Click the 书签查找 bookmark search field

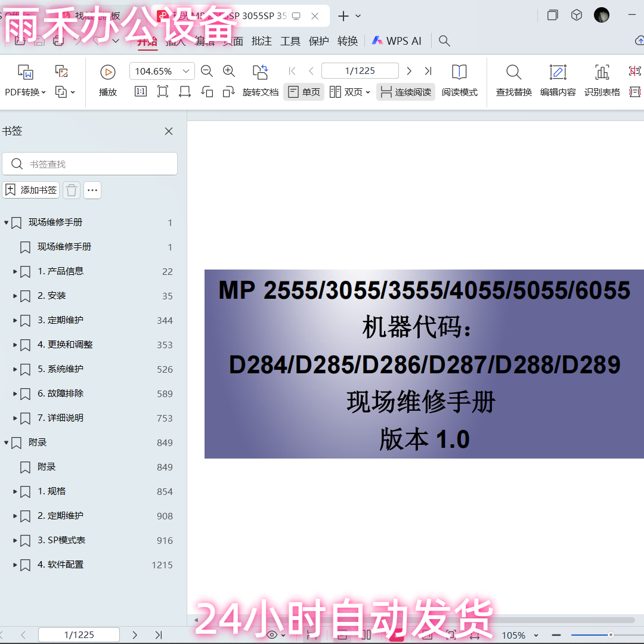(x=90, y=164)
